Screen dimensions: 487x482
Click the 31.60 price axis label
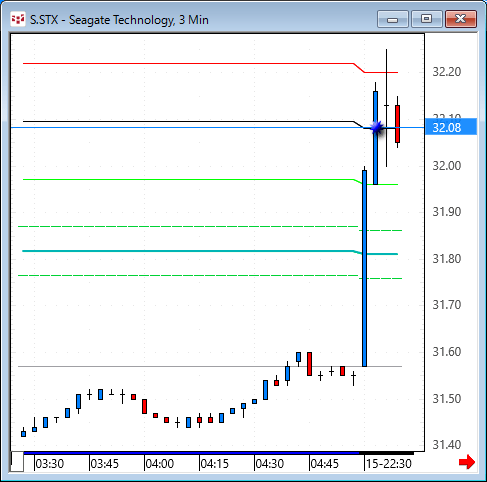click(x=447, y=352)
